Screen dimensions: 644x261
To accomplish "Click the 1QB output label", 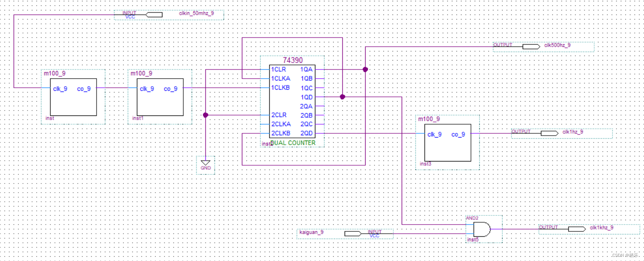I will (x=307, y=79).
